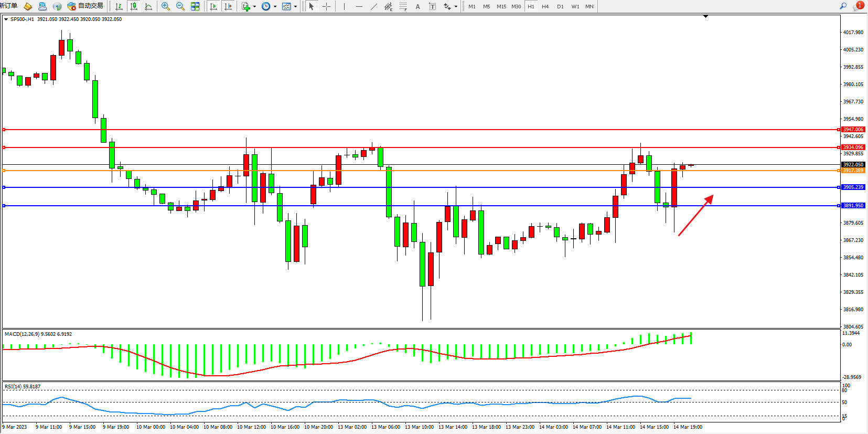Switch to the M15 timeframe

click(501, 6)
